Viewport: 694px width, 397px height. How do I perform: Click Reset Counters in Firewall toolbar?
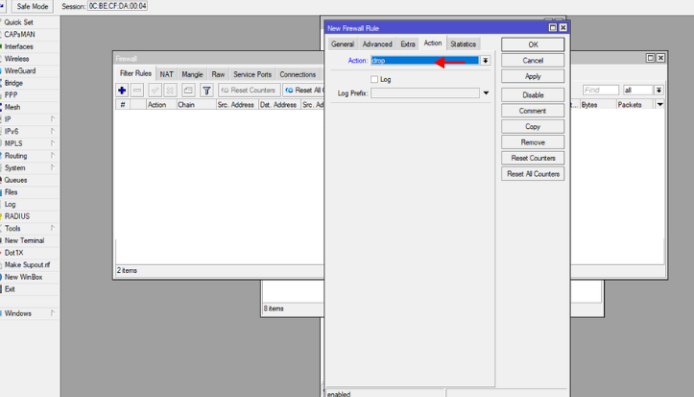coord(249,90)
